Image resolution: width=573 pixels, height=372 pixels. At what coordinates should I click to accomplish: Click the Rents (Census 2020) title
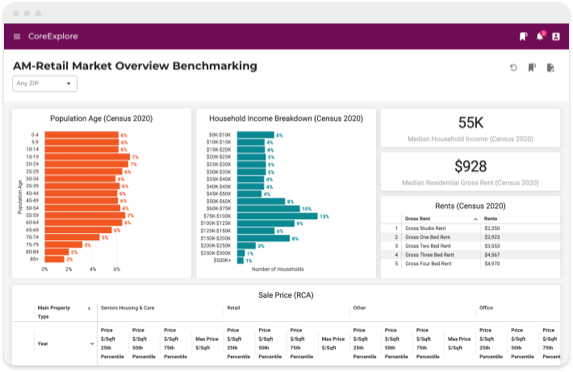[x=470, y=206]
